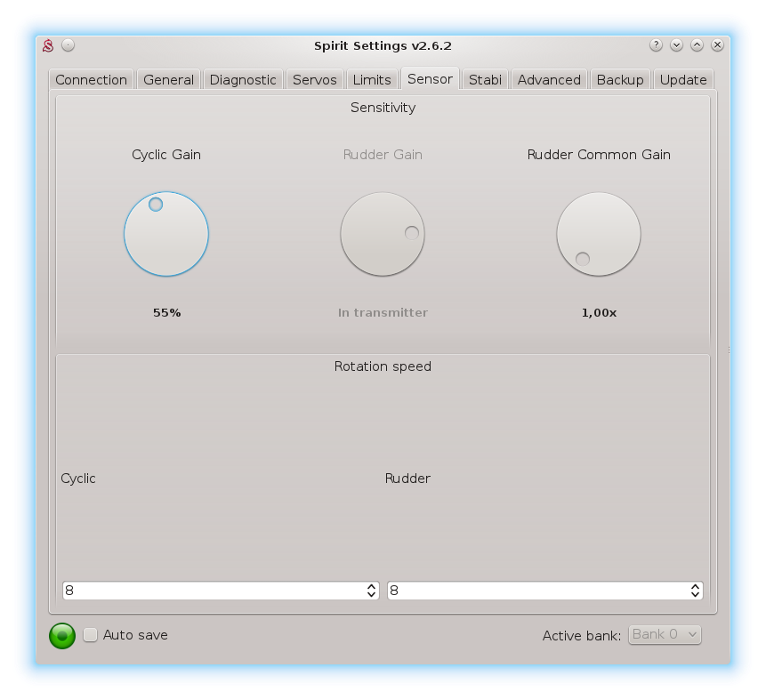
Task: Click the Cyclic Gain dial
Action: 166,235
